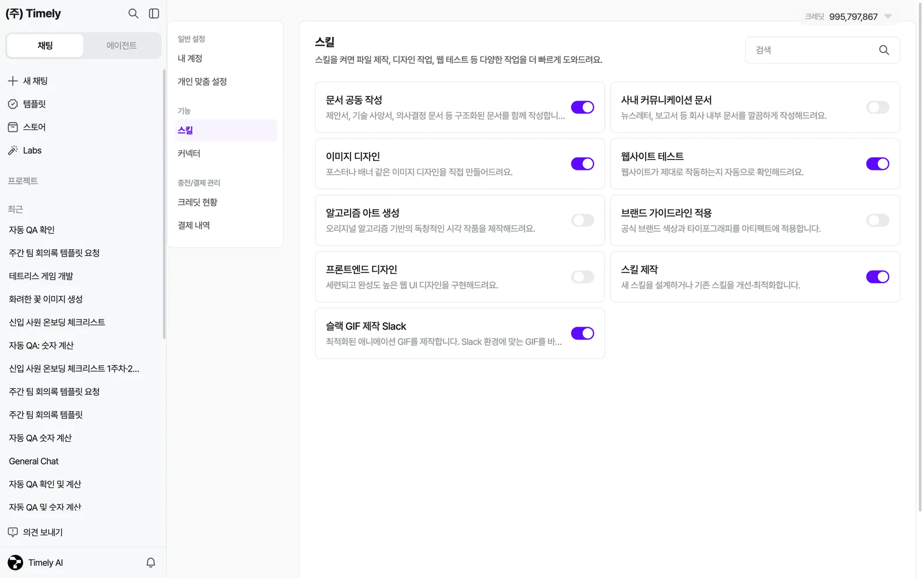
Task: Switch to the 채팅 tab
Action: pos(45,46)
